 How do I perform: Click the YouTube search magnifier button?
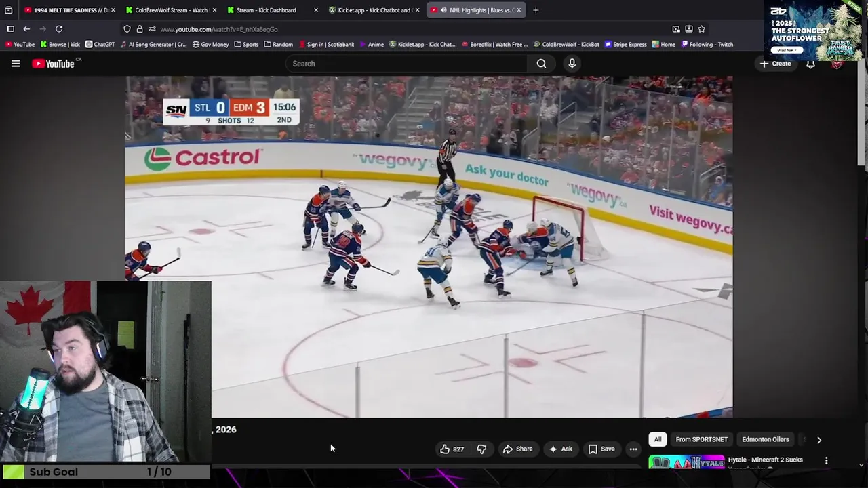(x=541, y=64)
